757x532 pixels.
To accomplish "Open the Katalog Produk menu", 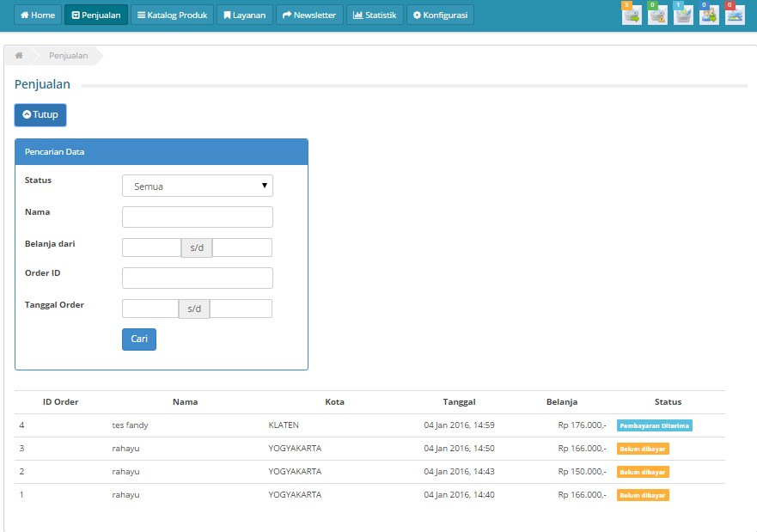I will [172, 15].
